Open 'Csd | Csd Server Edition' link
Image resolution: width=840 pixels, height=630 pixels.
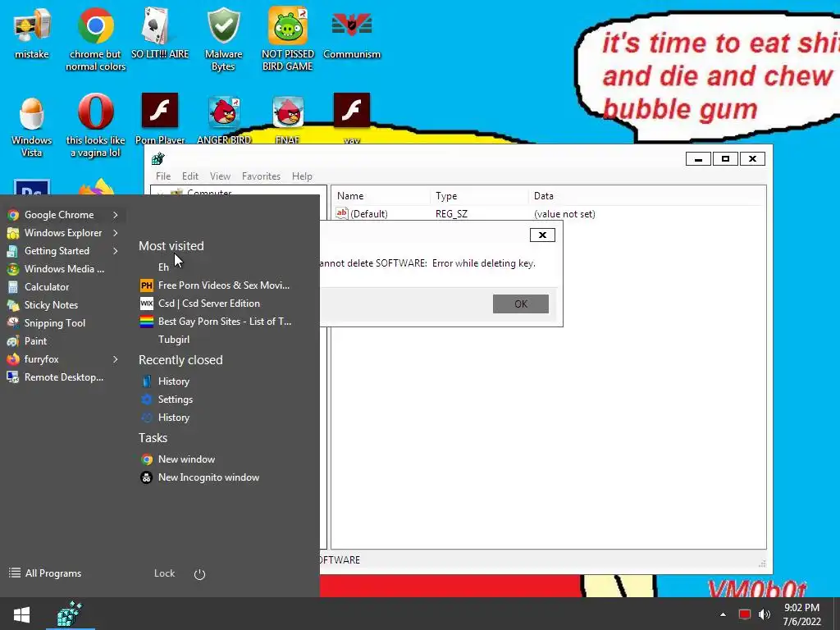coord(209,304)
